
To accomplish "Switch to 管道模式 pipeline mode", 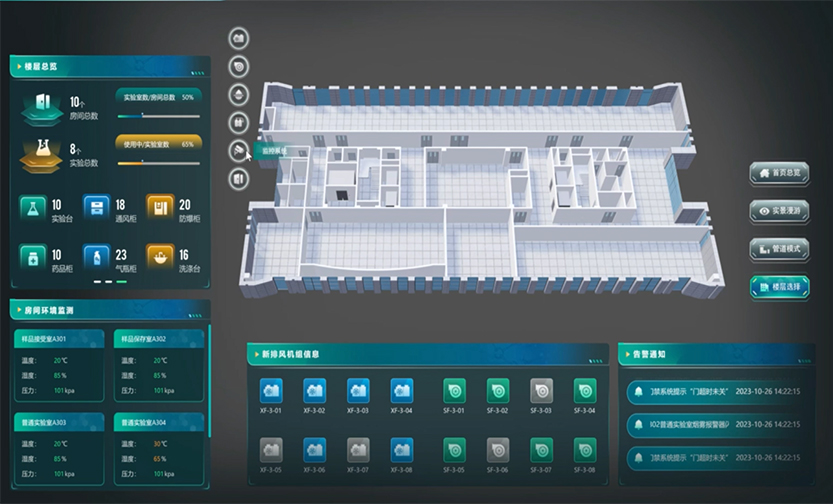I will tap(780, 248).
